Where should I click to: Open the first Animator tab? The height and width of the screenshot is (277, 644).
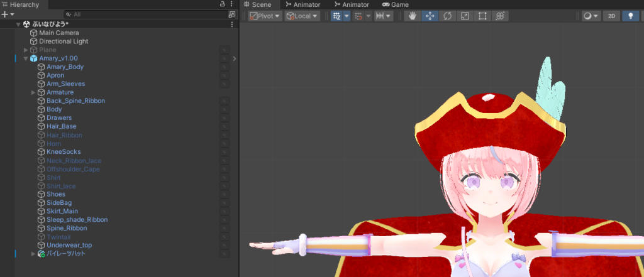[x=302, y=4]
